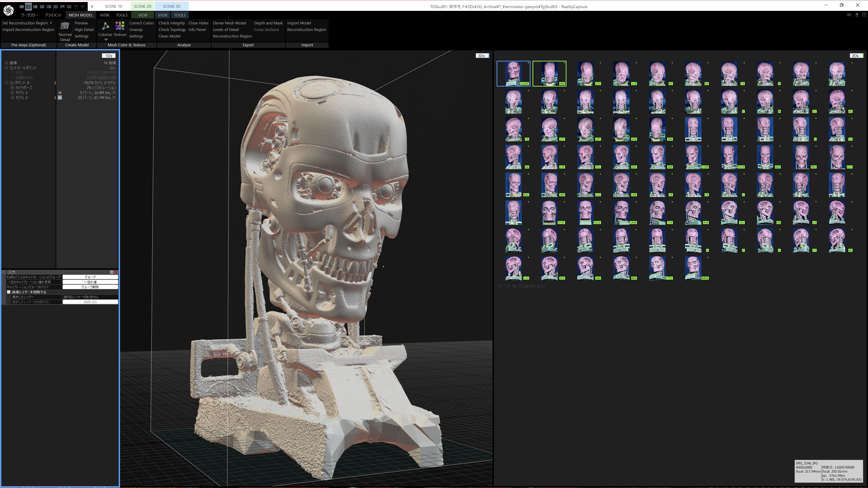Click the グループ button
Screen dimensions: 868x488
(90, 277)
